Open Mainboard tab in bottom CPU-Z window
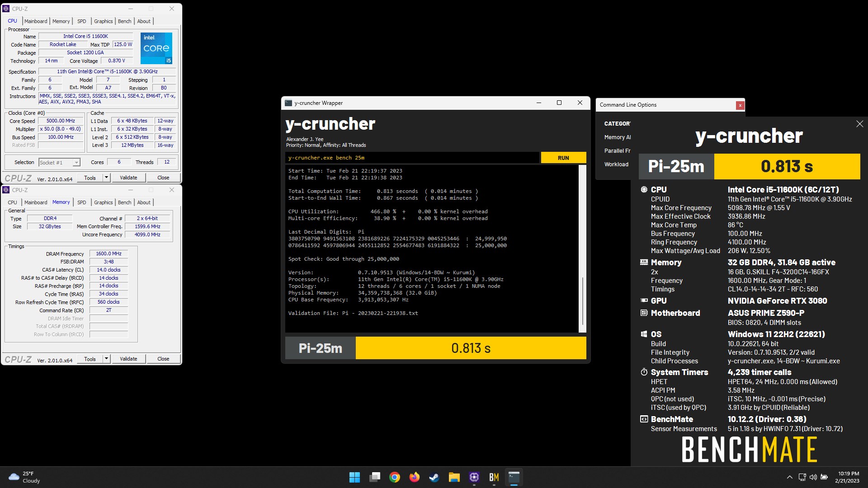Image resolution: width=868 pixels, height=488 pixels. [36, 202]
